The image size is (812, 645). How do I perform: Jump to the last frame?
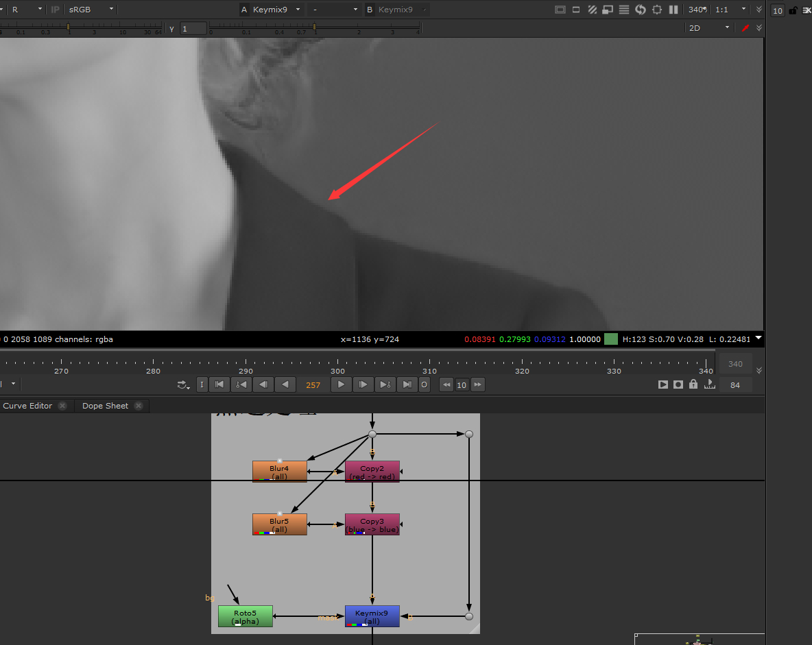click(x=407, y=385)
